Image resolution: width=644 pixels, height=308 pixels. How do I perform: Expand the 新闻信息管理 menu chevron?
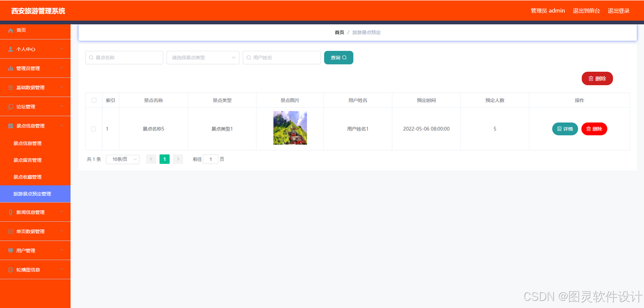[62, 212]
